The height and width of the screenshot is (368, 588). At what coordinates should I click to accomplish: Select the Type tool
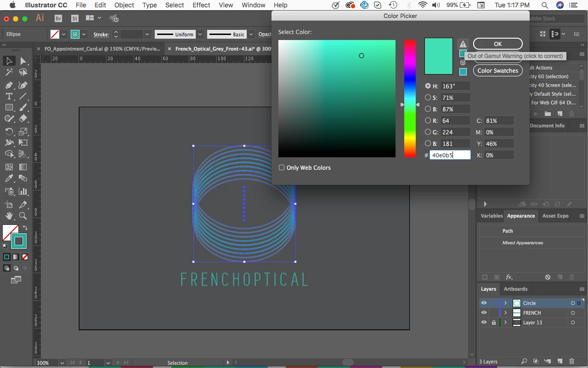click(9, 96)
